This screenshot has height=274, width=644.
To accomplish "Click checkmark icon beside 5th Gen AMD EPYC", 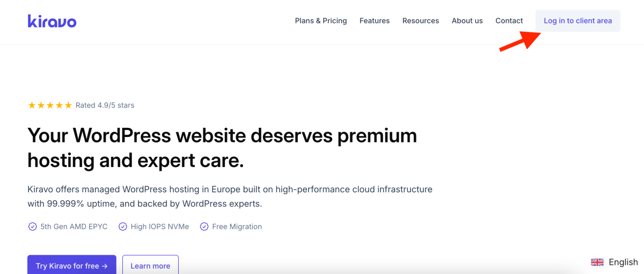I will pyautogui.click(x=32, y=227).
